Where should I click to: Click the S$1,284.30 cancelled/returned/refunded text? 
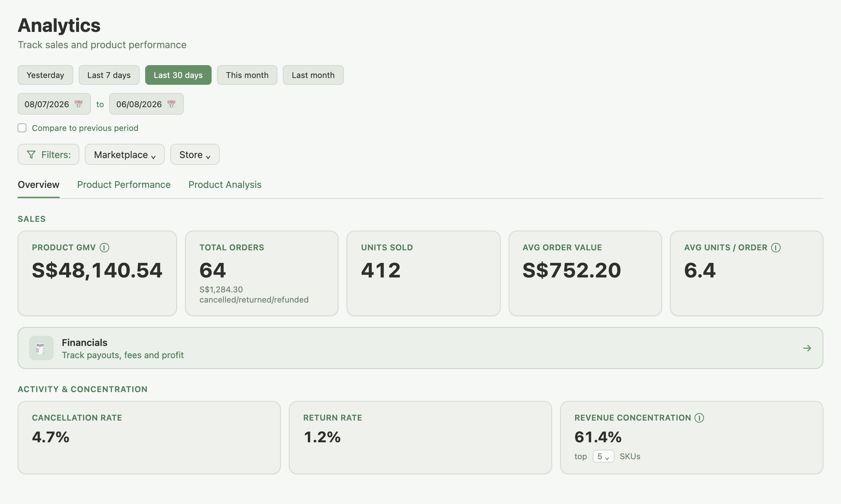point(254,294)
